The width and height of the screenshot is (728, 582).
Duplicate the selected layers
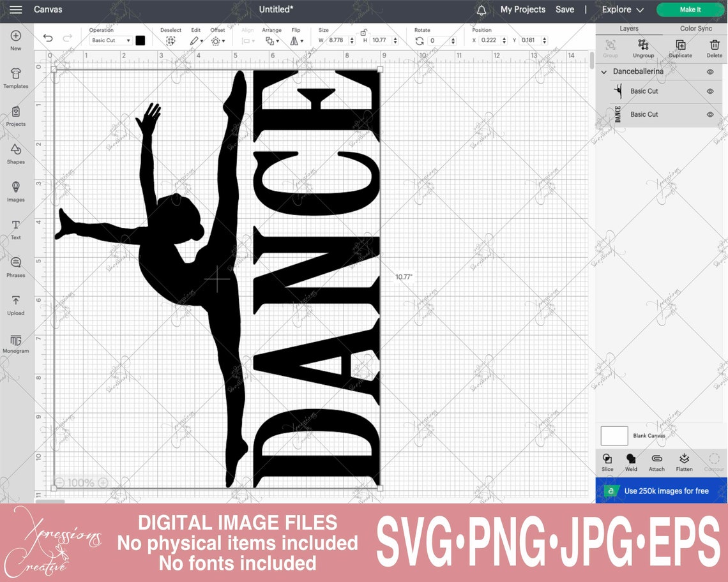click(x=679, y=48)
